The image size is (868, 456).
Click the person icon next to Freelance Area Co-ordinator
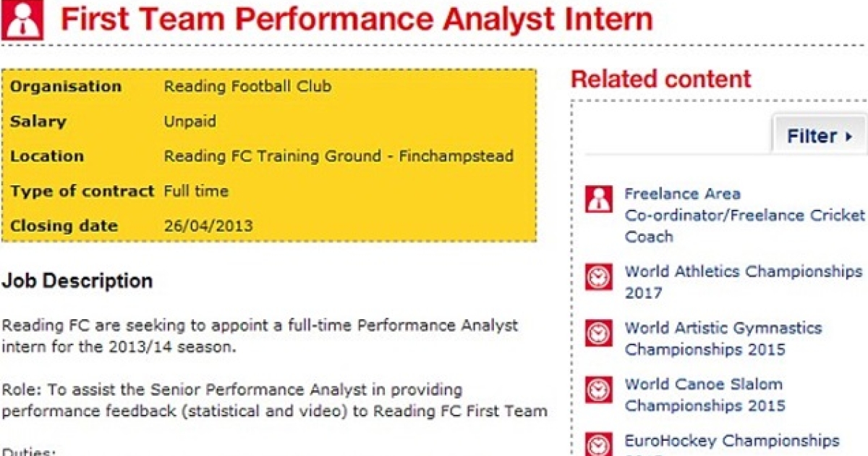coord(598,198)
